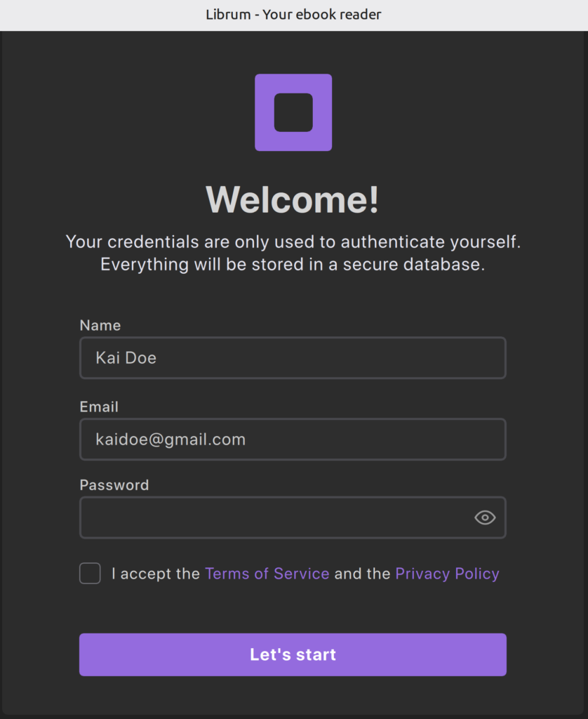The width and height of the screenshot is (588, 719).
Task: Open the Privacy Policy link
Action: click(x=447, y=574)
